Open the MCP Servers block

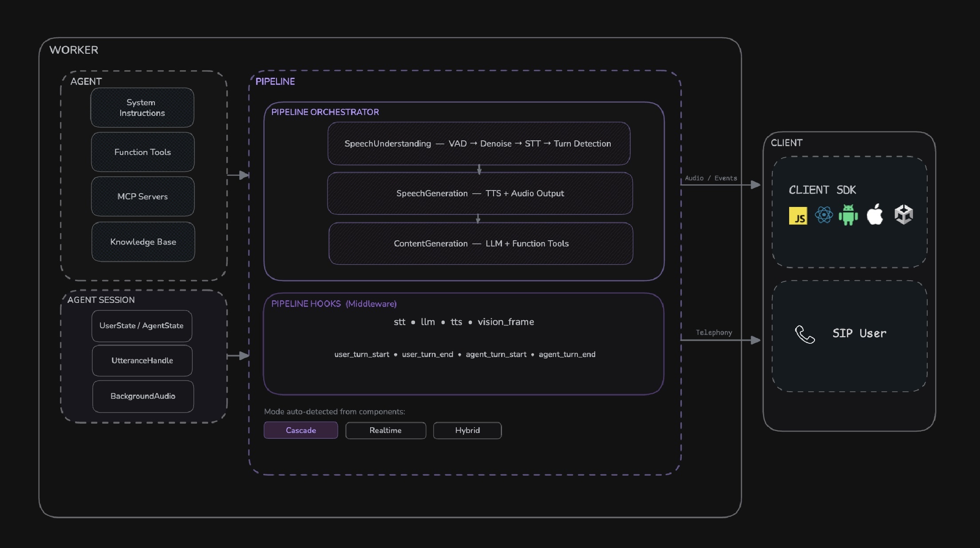142,197
